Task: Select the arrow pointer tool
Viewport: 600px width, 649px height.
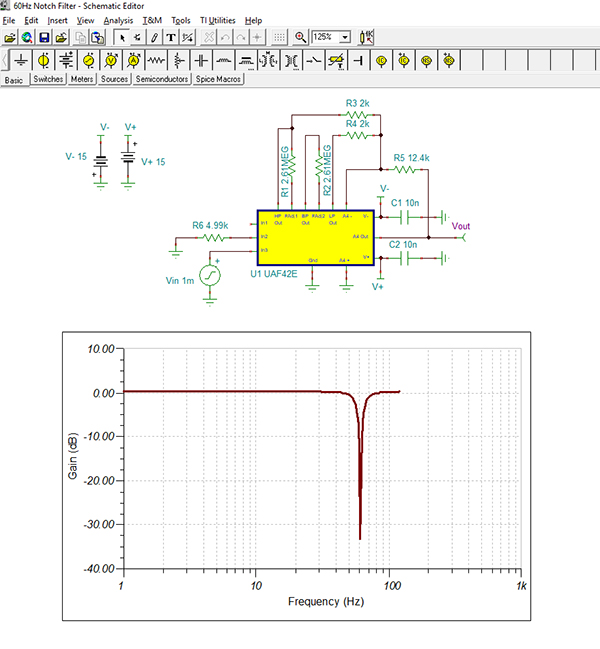Action: point(122,37)
